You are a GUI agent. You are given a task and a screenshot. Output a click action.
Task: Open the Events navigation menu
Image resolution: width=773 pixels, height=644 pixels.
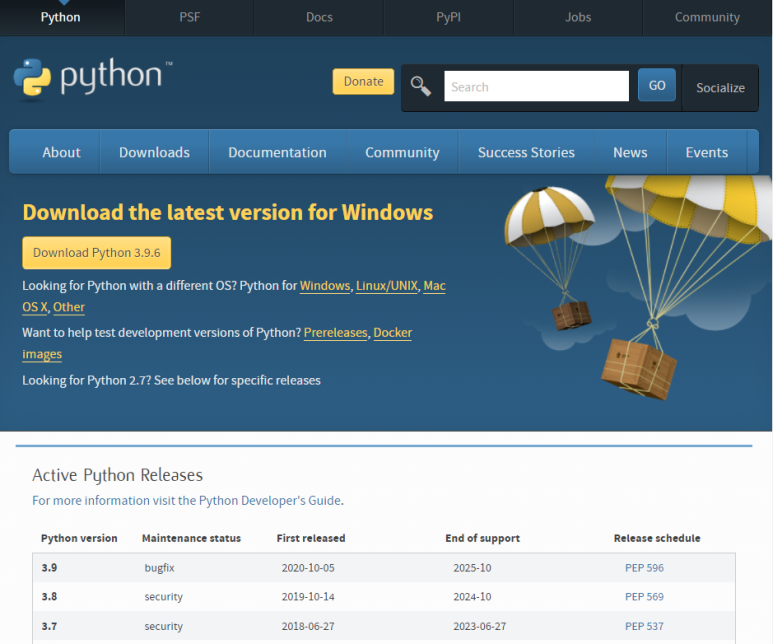click(x=706, y=152)
